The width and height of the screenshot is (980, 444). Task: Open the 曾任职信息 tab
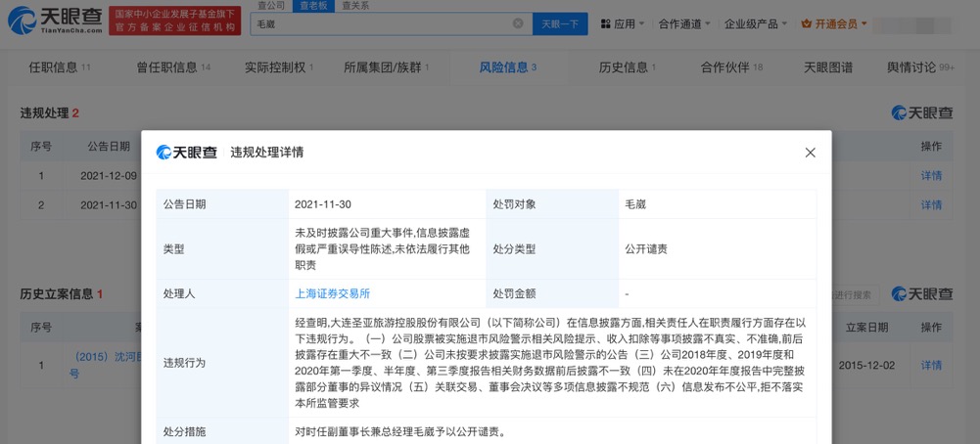173,67
